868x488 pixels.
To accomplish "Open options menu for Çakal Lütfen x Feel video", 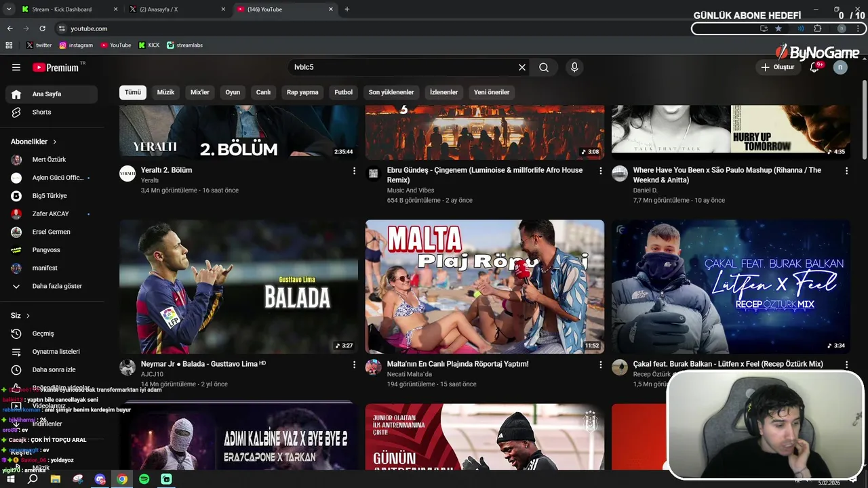I will (846, 365).
